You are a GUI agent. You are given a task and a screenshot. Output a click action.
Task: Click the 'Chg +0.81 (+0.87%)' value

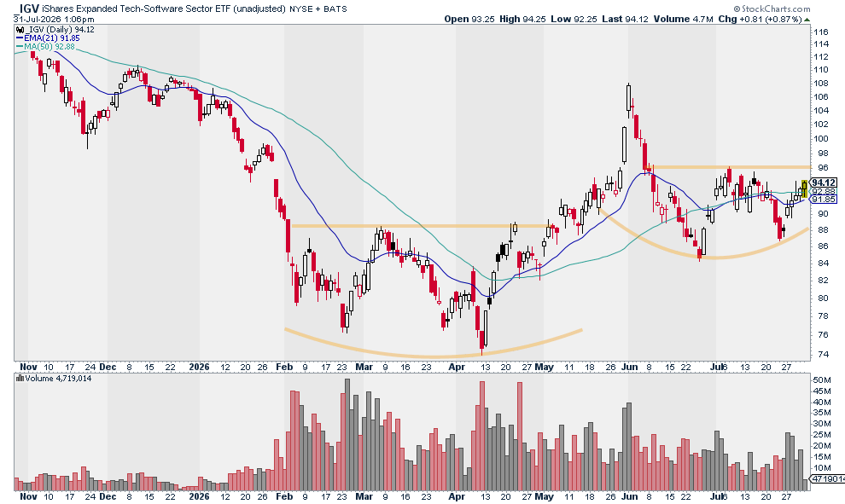point(760,19)
